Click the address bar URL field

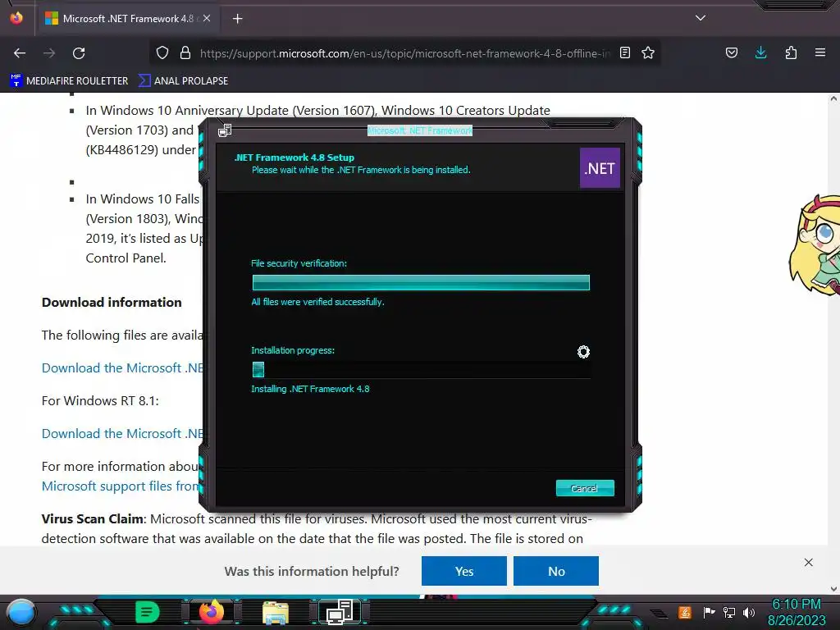coord(404,53)
